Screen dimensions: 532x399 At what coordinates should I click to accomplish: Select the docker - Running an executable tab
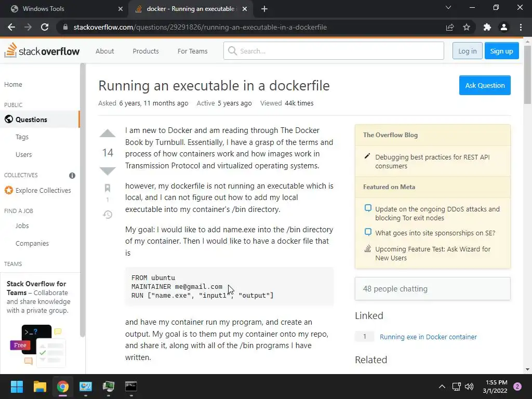pos(191,9)
